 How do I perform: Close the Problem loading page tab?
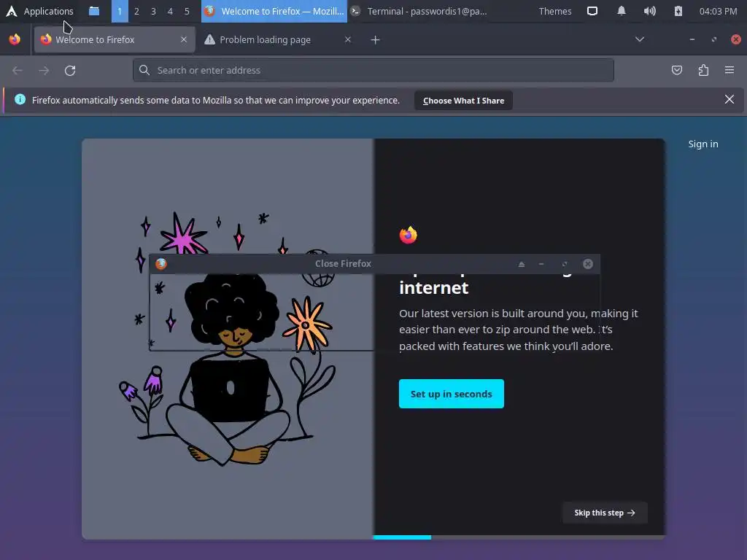[348, 39]
